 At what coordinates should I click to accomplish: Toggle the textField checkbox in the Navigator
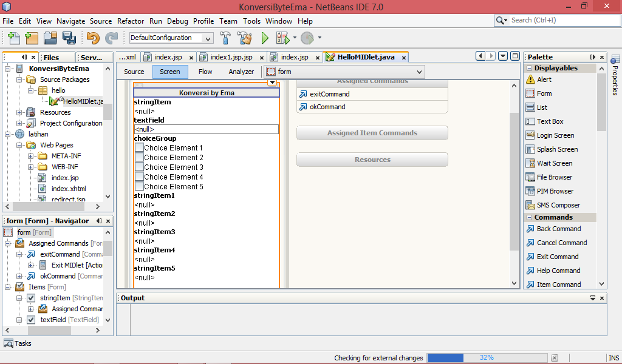(x=32, y=320)
